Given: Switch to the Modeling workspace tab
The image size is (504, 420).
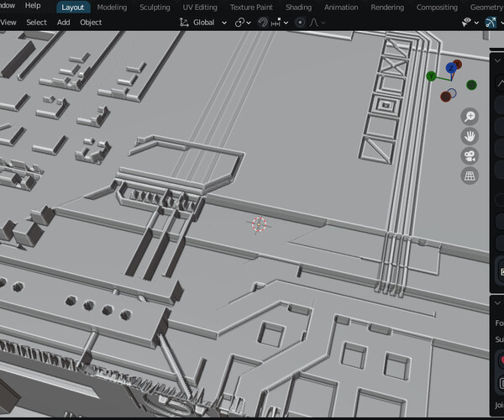Looking at the screenshot, I should click(112, 8).
